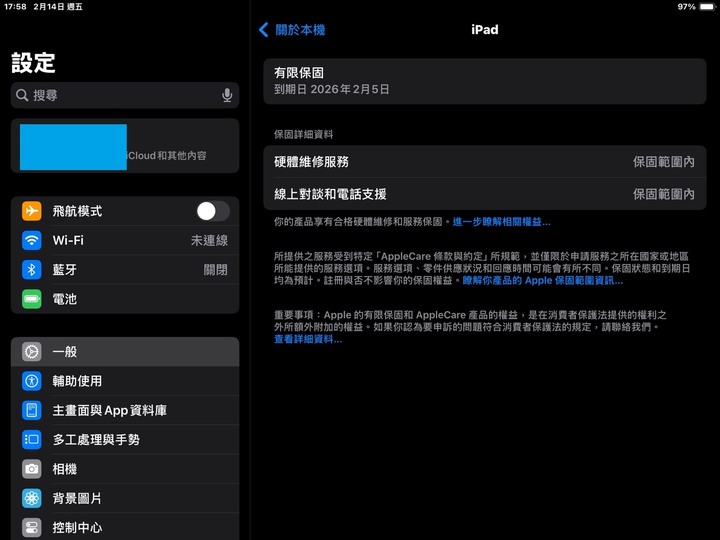Image resolution: width=720 pixels, height=540 pixels.
Task: Open the Wi-Fi 未連線 settings row
Action: pos(125,240)
